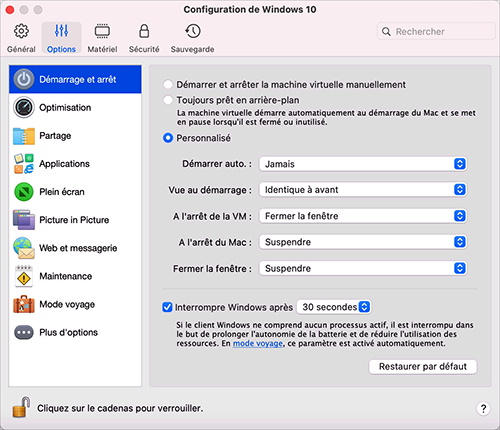
Task: Open the Vue au démarrage dropdown
Action: pyautogui.click(x=363, y=190)
